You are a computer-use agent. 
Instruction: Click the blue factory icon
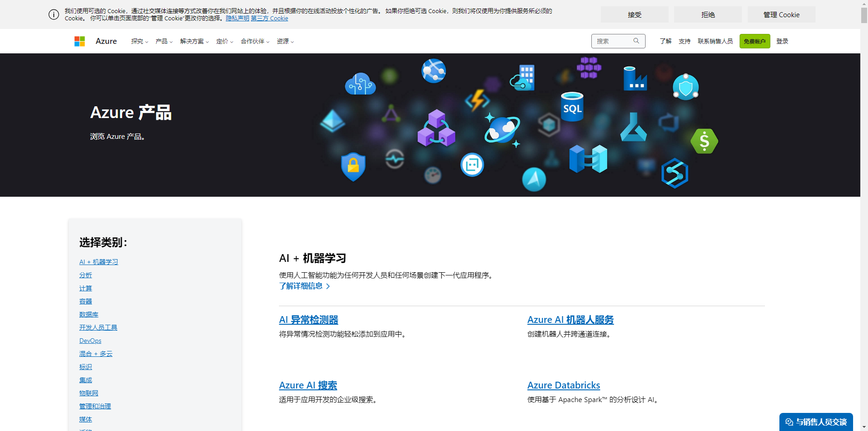pyautogui.click(x=635, y=78)
